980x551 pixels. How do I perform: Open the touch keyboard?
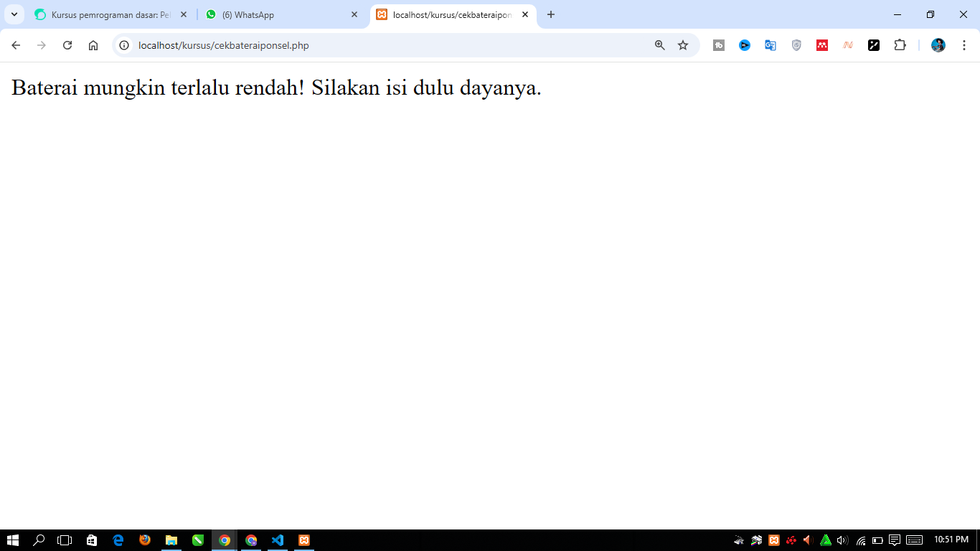pos(915,540)
